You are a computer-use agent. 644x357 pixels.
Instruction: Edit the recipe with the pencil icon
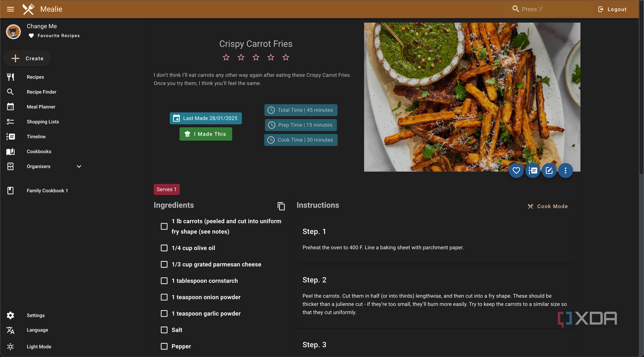[549, 170]
